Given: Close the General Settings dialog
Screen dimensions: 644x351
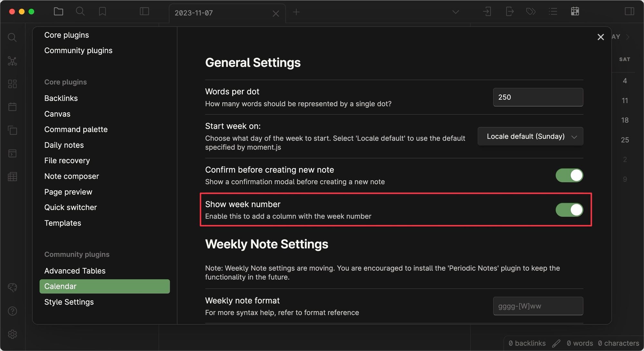Looking at the screenshot, I should click(601, 37).
